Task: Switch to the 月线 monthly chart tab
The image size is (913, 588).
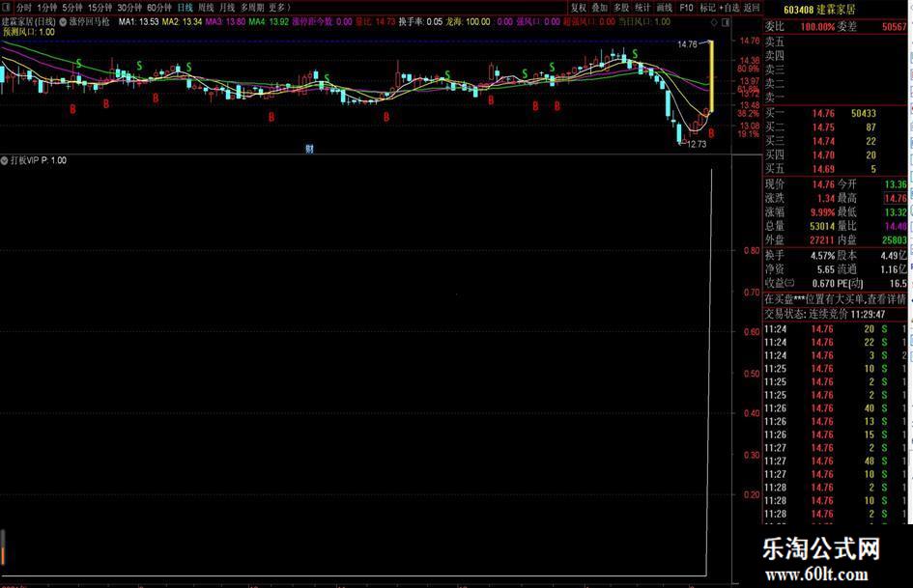Action: pos(226,8)
